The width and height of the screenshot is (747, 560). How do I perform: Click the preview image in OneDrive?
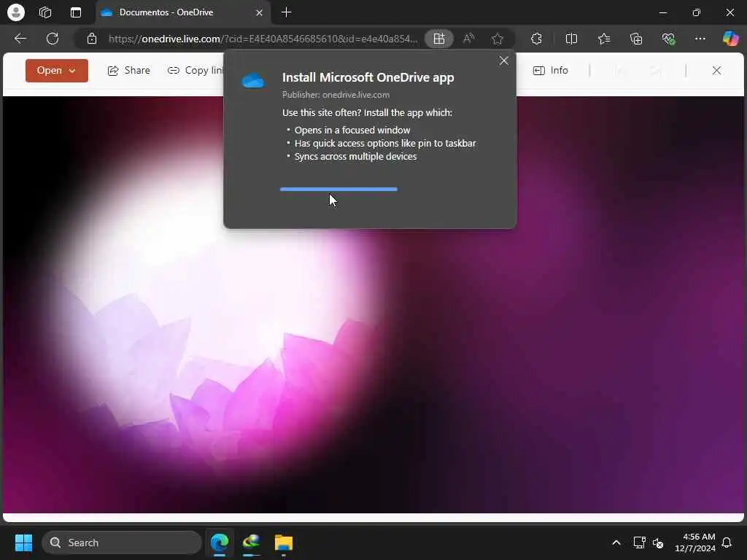(x=373, y=305)
